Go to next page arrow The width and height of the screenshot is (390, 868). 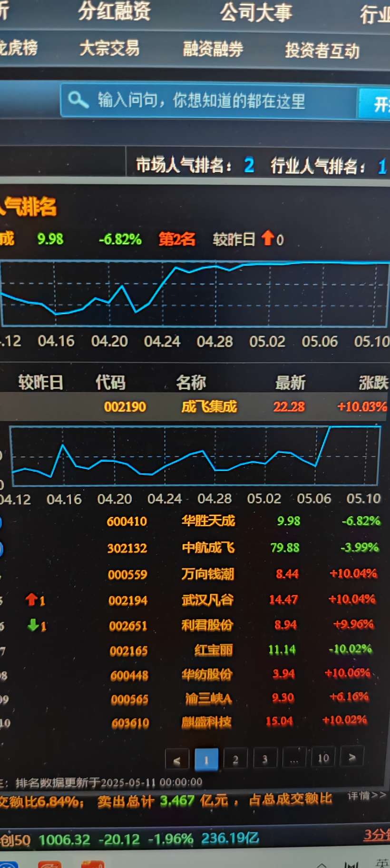pyautogui.click(x=352, y=757)
